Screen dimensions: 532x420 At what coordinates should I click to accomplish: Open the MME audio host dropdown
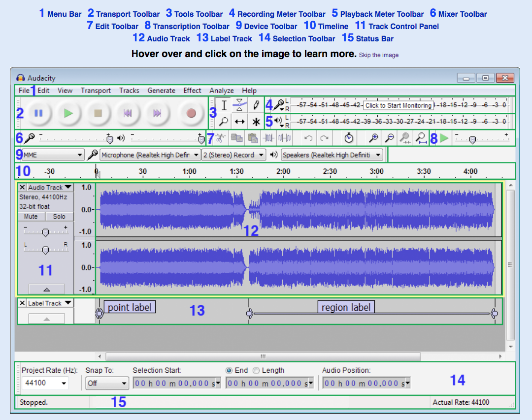pos(53,155)
